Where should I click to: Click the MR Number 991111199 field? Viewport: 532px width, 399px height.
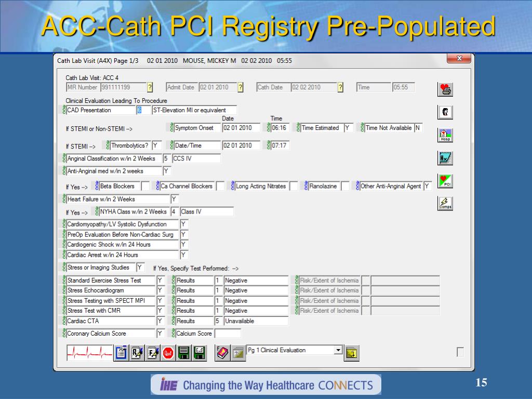coord(124,87)
